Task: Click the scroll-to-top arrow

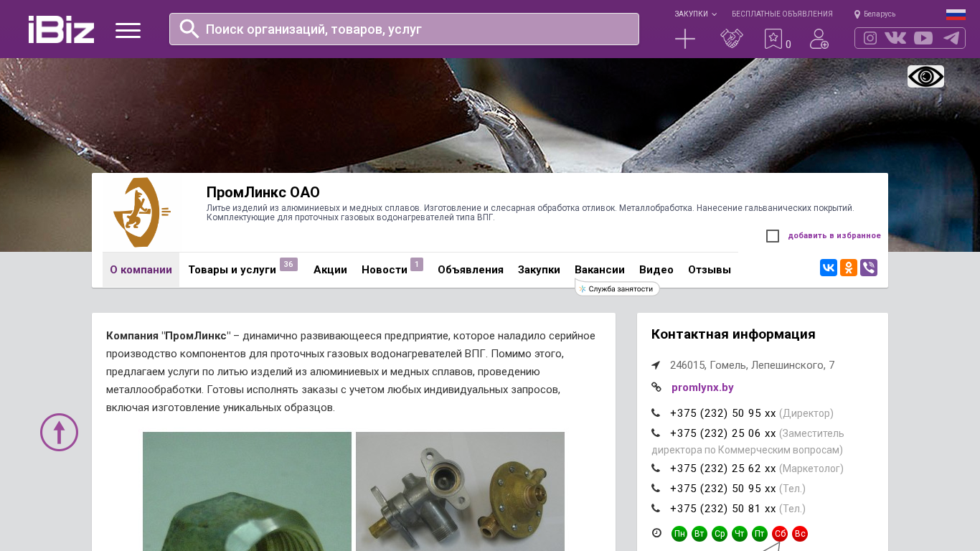Action: 59,432
